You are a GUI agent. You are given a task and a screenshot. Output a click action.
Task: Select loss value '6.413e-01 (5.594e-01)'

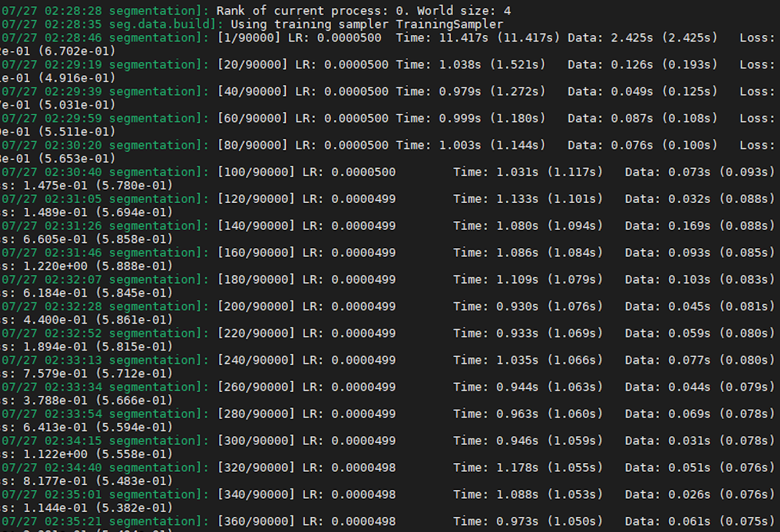click(98, 428)
